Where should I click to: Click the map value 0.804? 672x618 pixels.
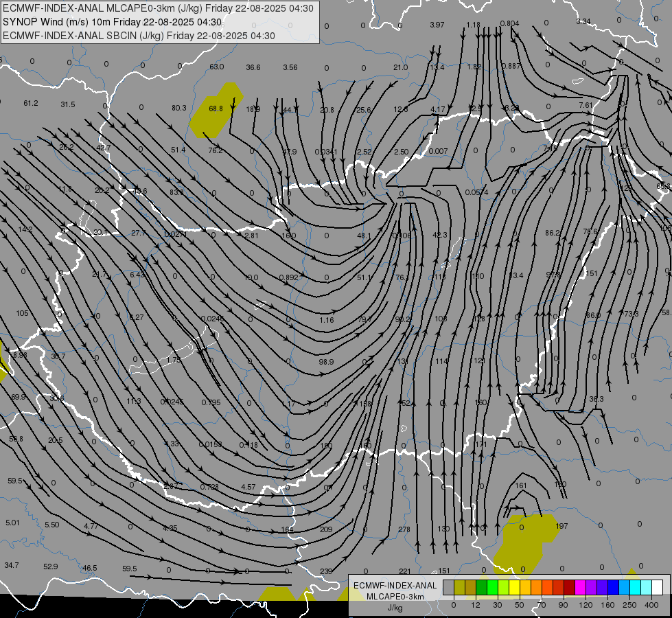[509, 23]
